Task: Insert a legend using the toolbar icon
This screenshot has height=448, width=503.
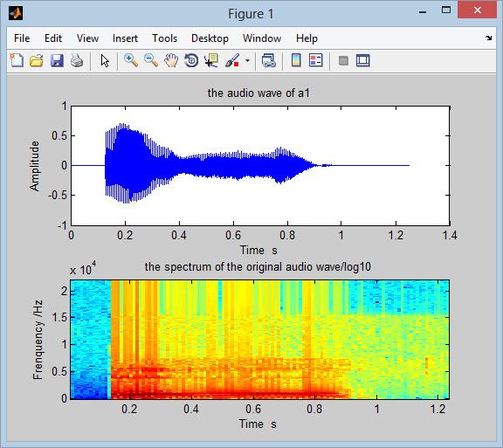Action: (316, 60)
